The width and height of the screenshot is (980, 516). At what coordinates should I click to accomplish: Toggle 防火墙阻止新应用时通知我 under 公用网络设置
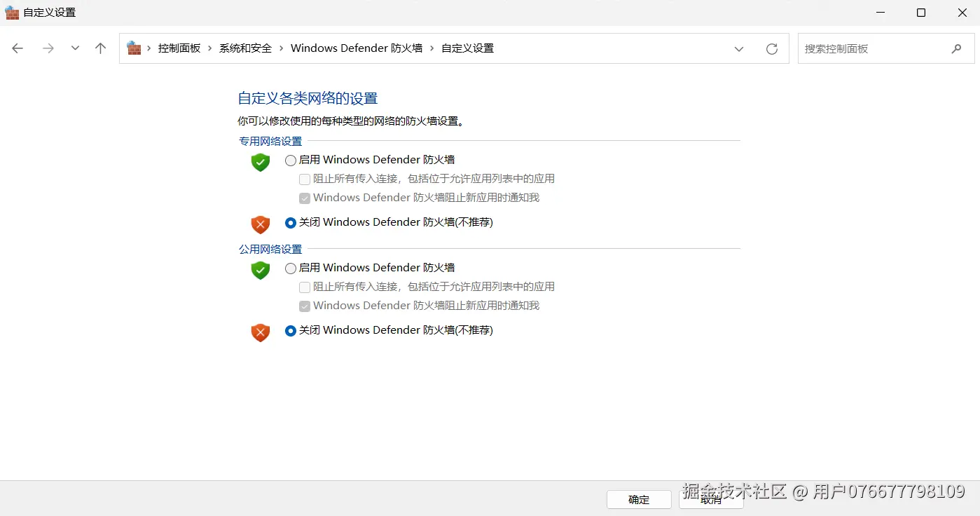(x=305, y=306)
